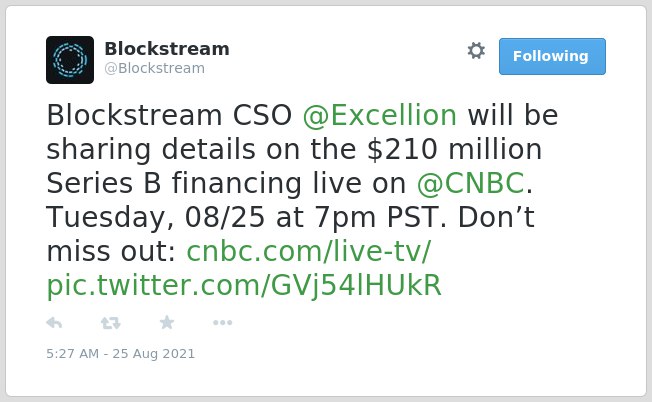
Task: Follow the cnbc.com/live-tv/ link
Action: 309,252
